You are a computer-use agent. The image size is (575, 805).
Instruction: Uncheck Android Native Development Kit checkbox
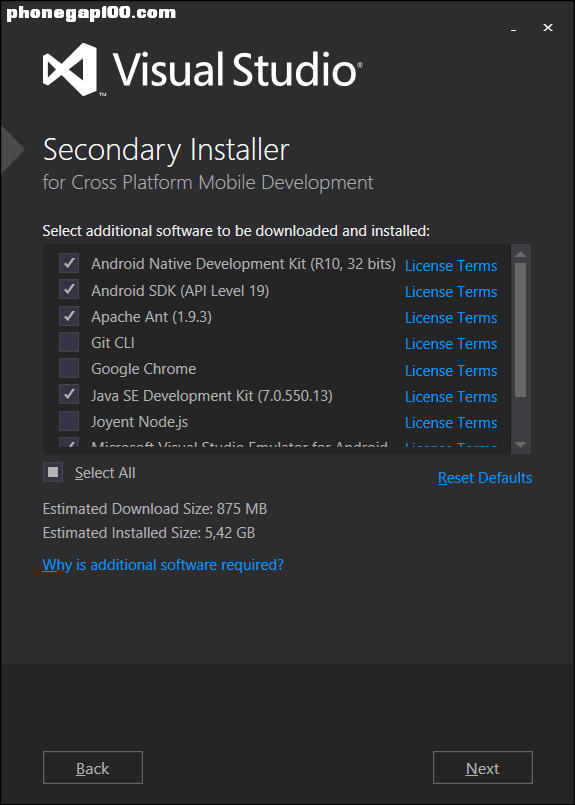coord(69,263)
